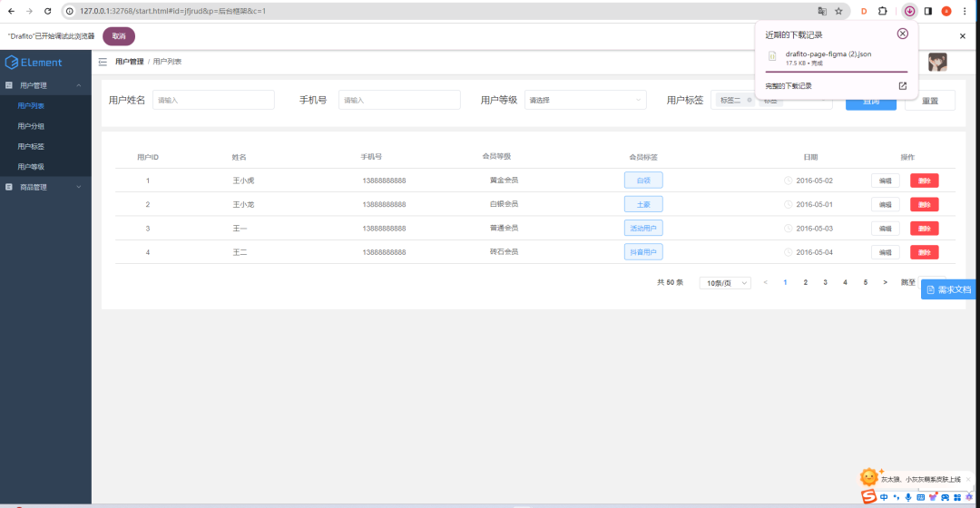This screenshot has width=980, height=508.
Task: Click 删除 for 王小龙 row
Action: click(x=925, y=204)
